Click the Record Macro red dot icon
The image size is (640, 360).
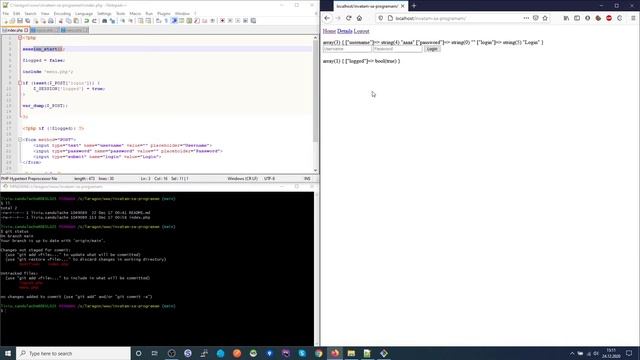coord(222,21)
